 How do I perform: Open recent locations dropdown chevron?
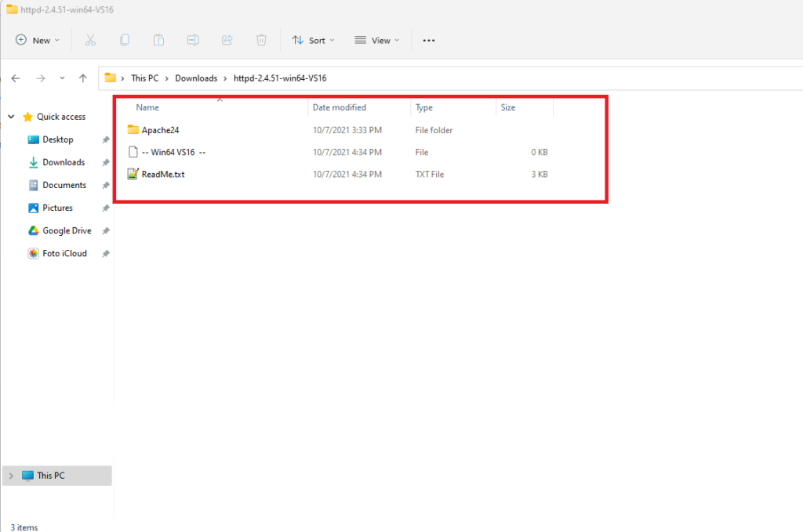pos(62,78)
